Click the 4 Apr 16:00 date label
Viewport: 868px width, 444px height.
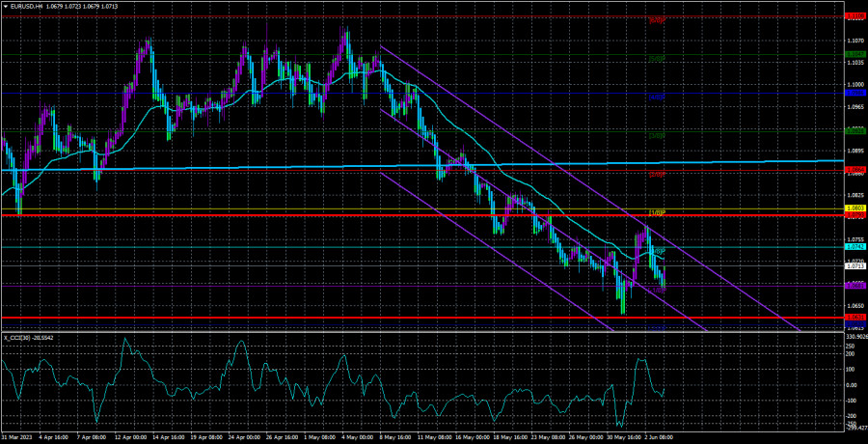click(54, 437)
